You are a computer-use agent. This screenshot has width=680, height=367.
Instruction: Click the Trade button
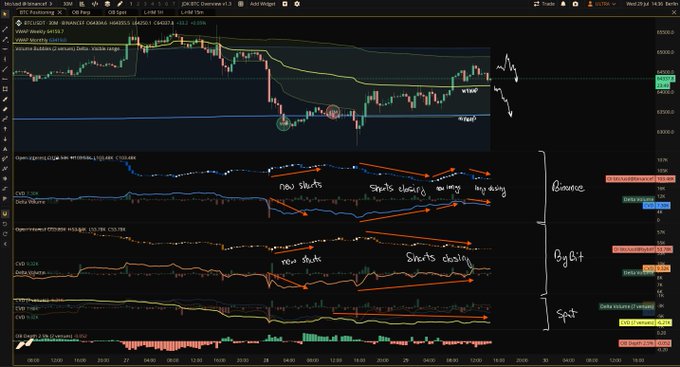click(x=544, y=4)
